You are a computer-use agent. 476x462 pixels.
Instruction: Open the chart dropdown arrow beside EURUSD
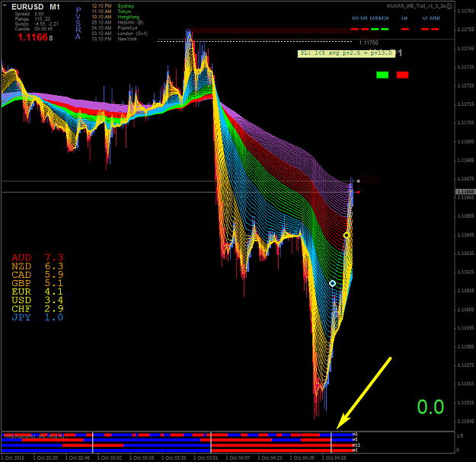(x=5, y=6)
